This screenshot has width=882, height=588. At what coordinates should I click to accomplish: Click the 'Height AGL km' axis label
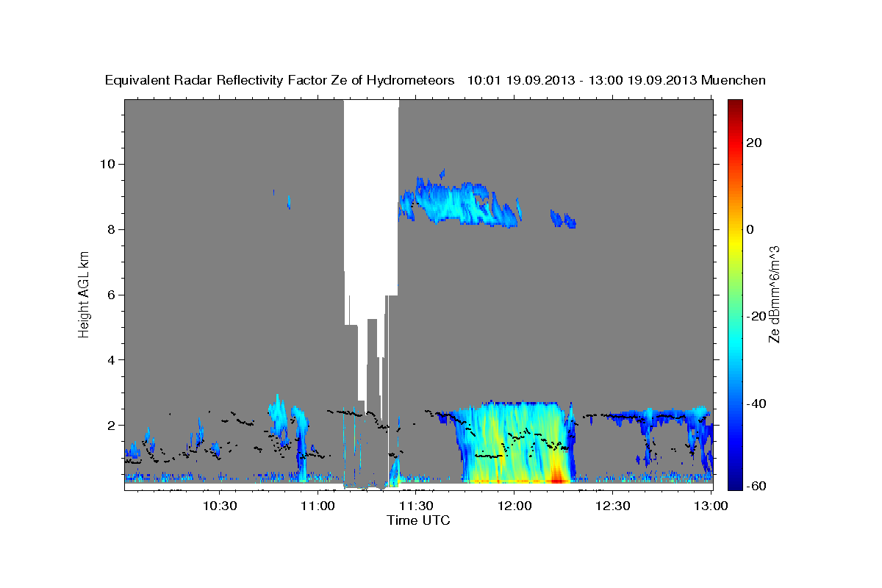pyautogui.click(x=85, y=294)
